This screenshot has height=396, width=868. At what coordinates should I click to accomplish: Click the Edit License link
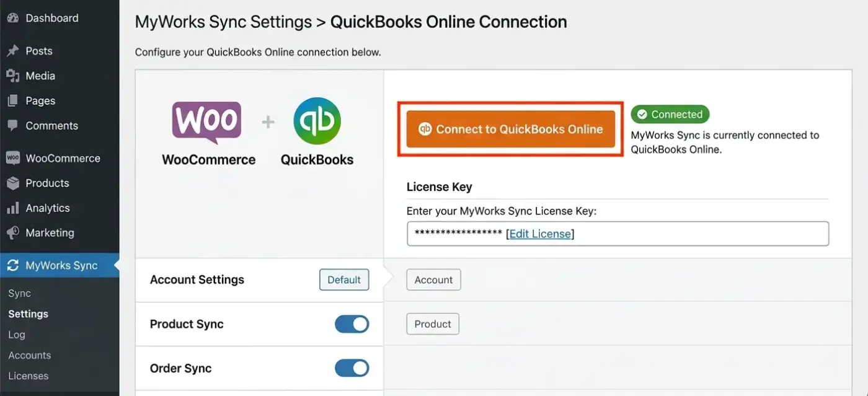point(540,234)
